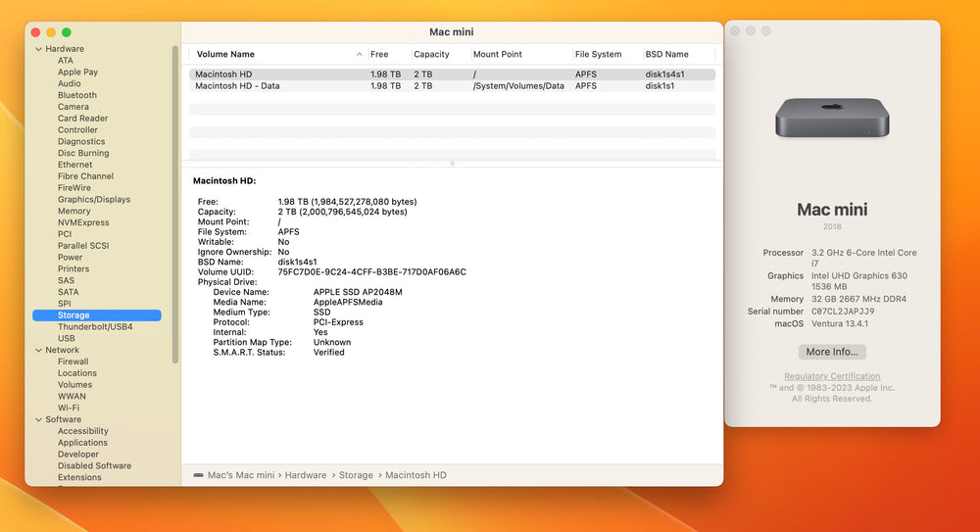
Task: Open Graphics/Displays in the sidebar
Action: (94, 200)
